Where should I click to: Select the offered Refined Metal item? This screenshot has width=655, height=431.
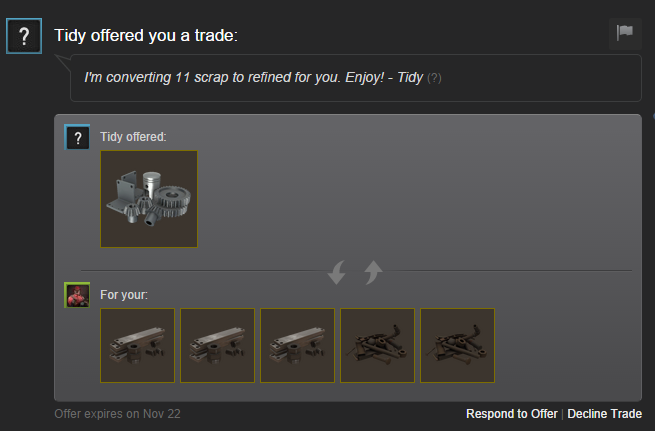click(x=149, y=199)
